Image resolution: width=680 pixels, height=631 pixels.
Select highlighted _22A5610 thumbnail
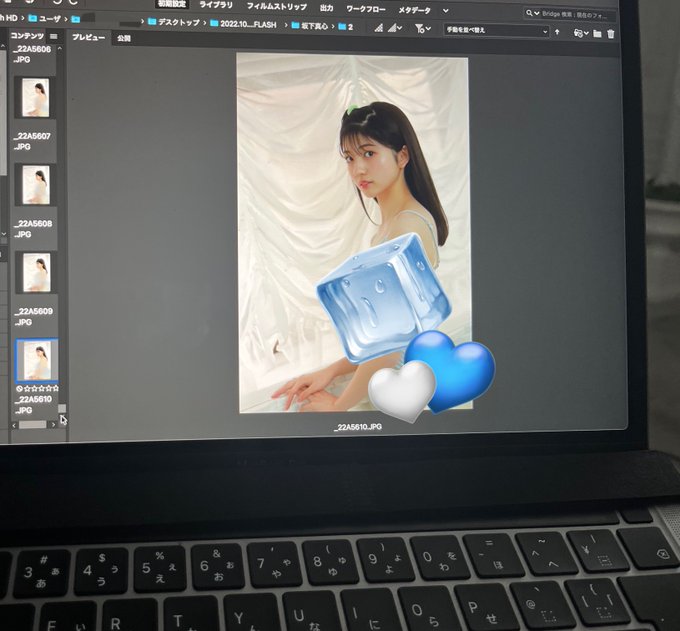coord(37,360)
